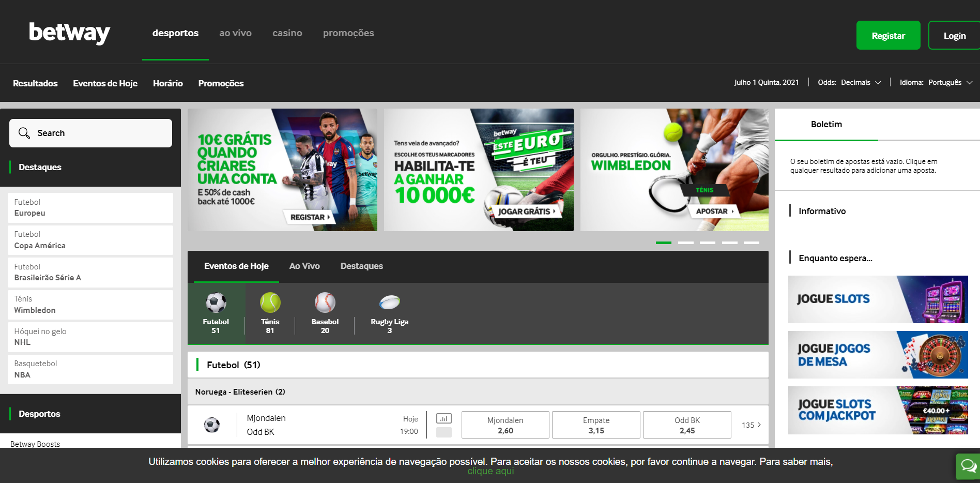Expand the 135 more markets arrow
Image resolution: width=980 pixels, height=483 pixels.
tap(752, 425)
